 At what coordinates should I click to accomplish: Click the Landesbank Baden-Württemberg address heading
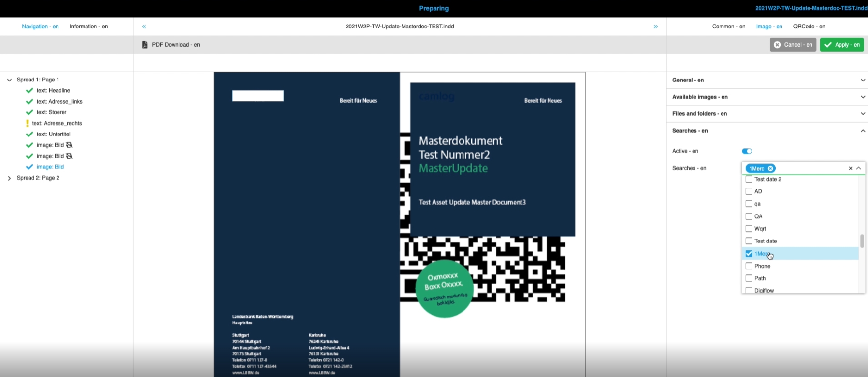[x=263, y=317]
